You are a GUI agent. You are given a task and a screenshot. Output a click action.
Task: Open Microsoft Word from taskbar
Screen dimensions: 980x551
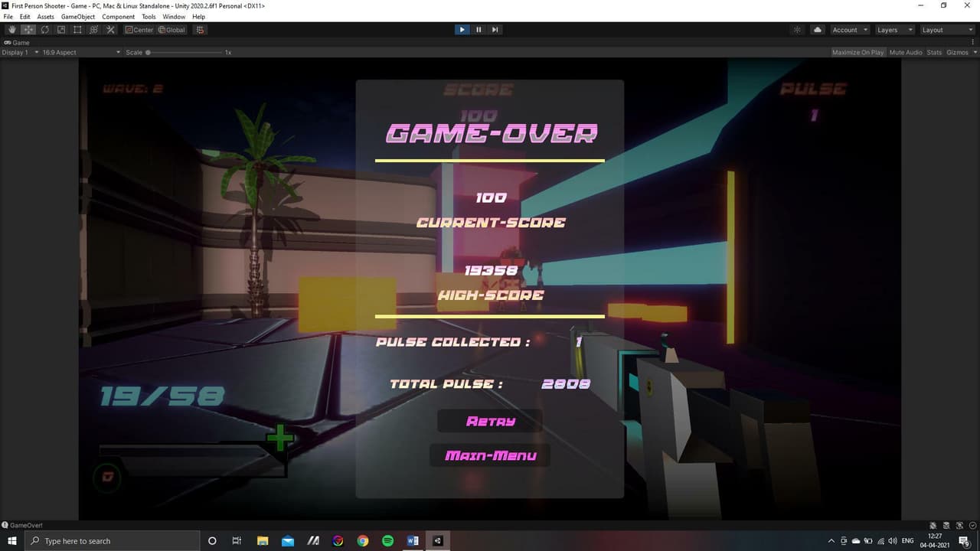click(413, 541)
